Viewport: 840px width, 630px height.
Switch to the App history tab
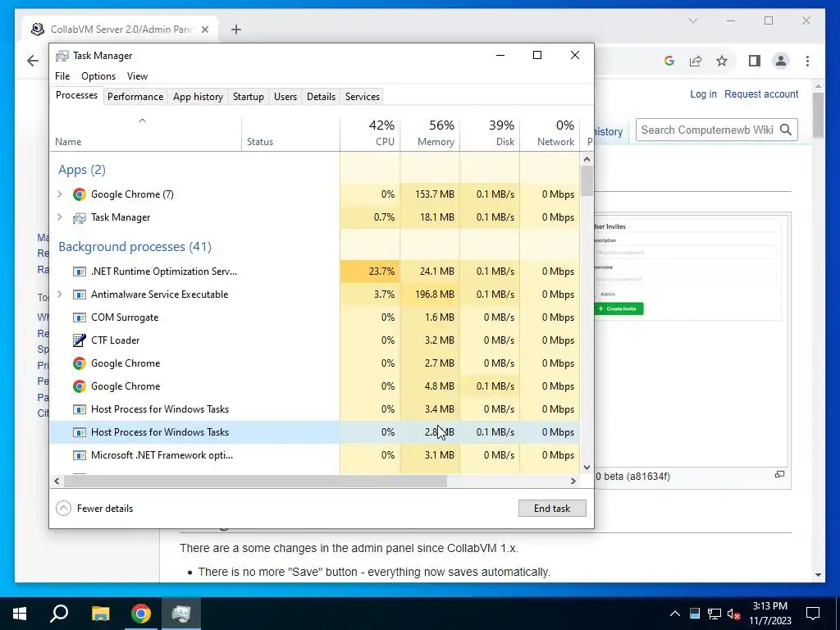[198, 97]
